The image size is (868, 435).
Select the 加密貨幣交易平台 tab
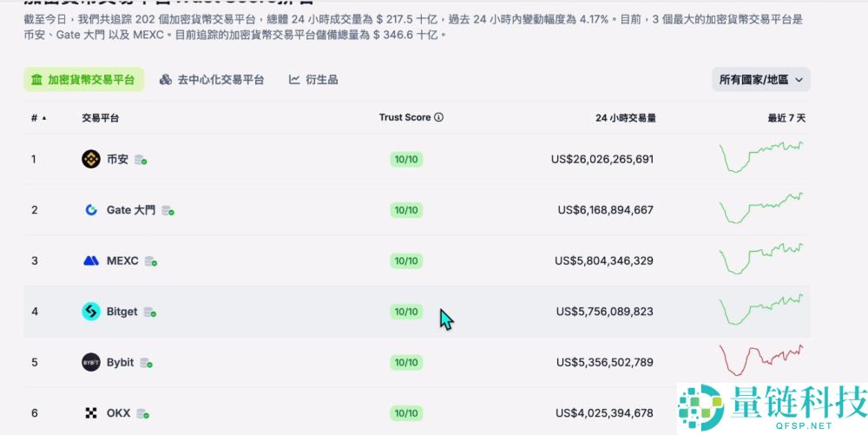(x=83, y=80)
